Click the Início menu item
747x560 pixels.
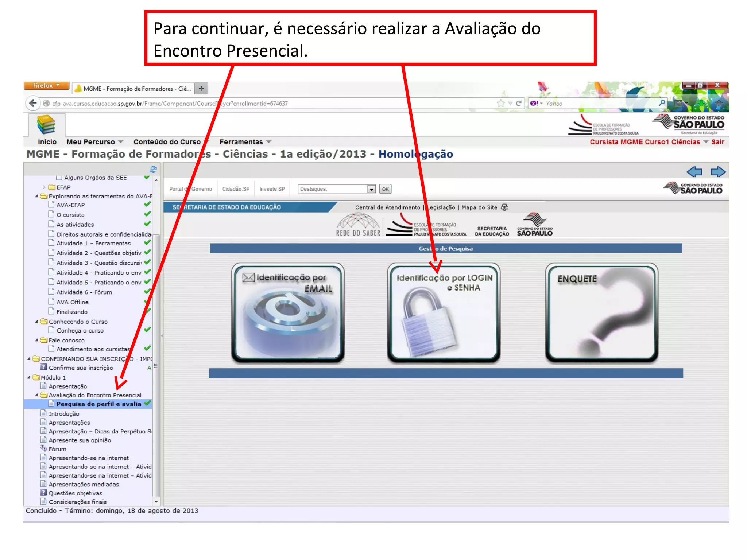(x=47, y=142)
